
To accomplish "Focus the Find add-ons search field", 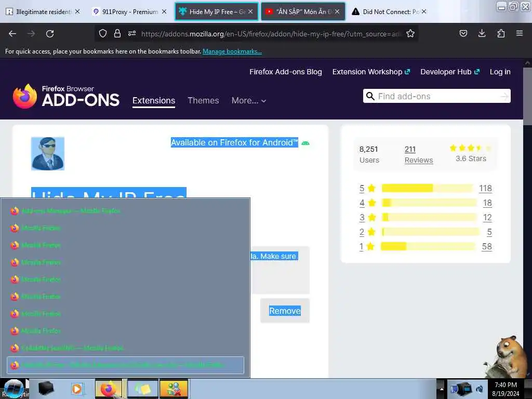I will click(x=436, y=96).
